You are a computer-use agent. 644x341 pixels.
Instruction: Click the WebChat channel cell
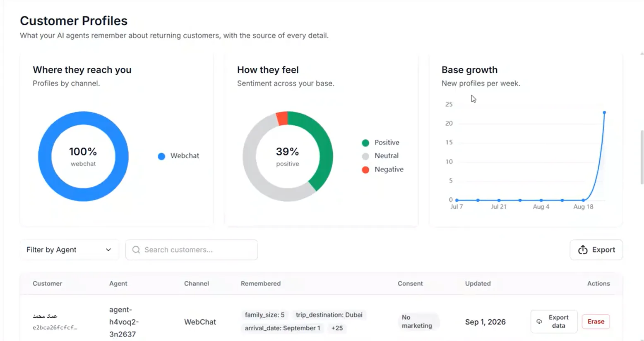[200, 322]
